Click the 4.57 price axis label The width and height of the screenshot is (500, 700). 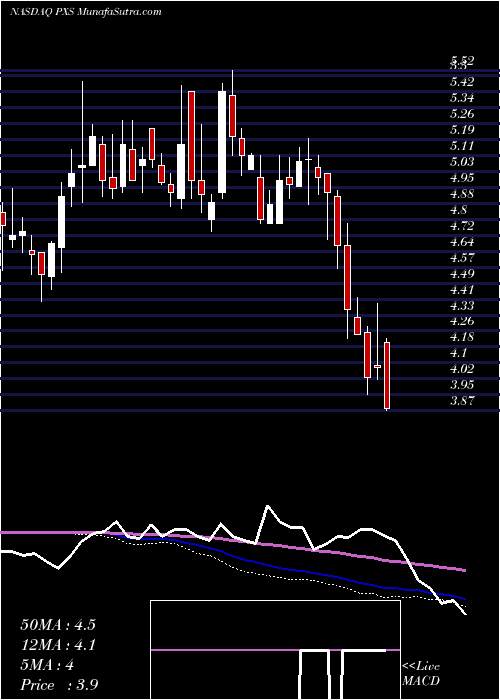(462, 258)
